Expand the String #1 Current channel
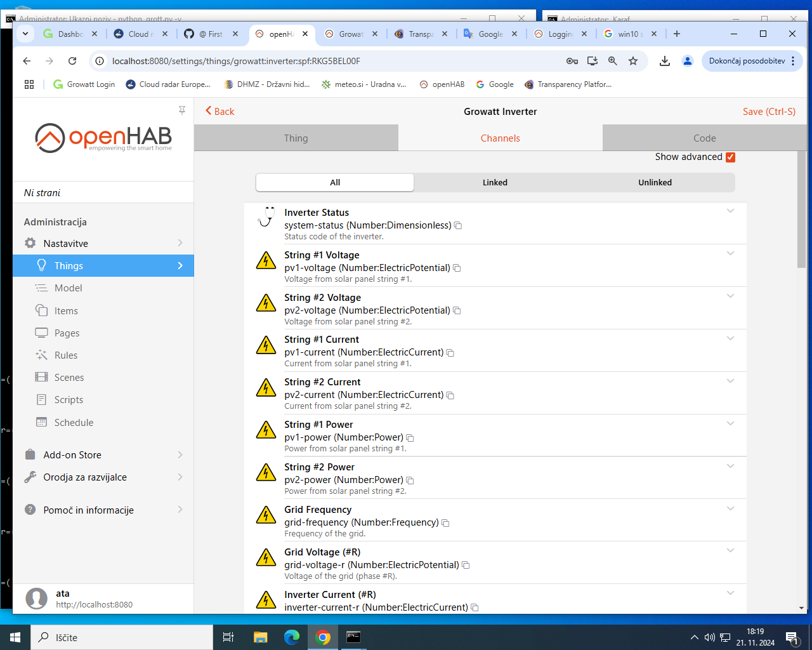Screen dimensions: 812x650 pyautogui.click(x=730, y=338)
